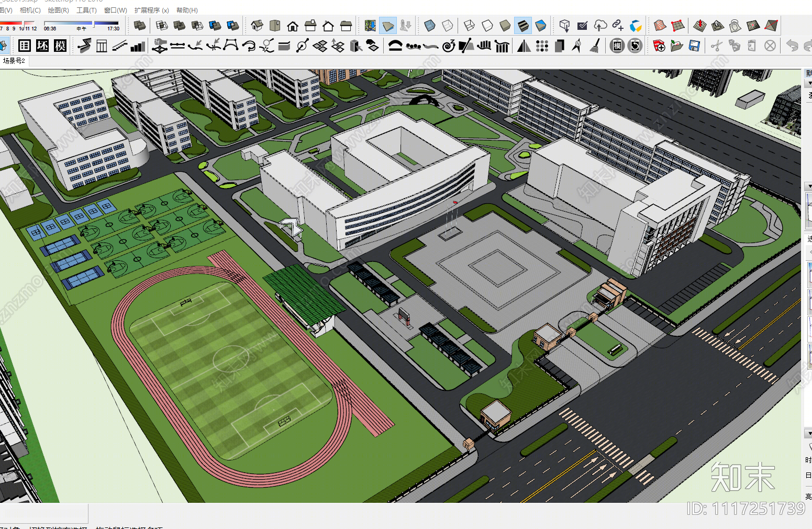The height and width of the screenshot is (529, 812).
Task: Switch to Front view house icon
Action: click(293, 26)
